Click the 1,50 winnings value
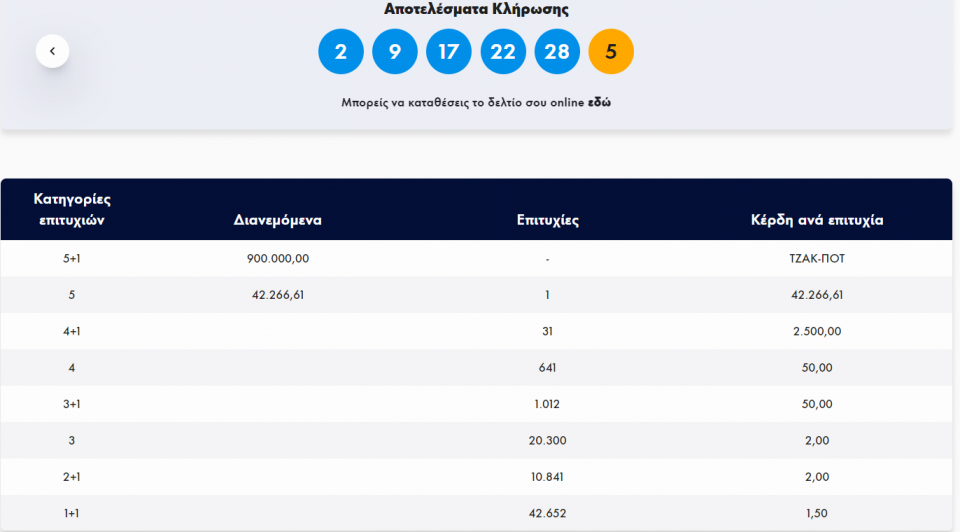 [x=816, y=513]
